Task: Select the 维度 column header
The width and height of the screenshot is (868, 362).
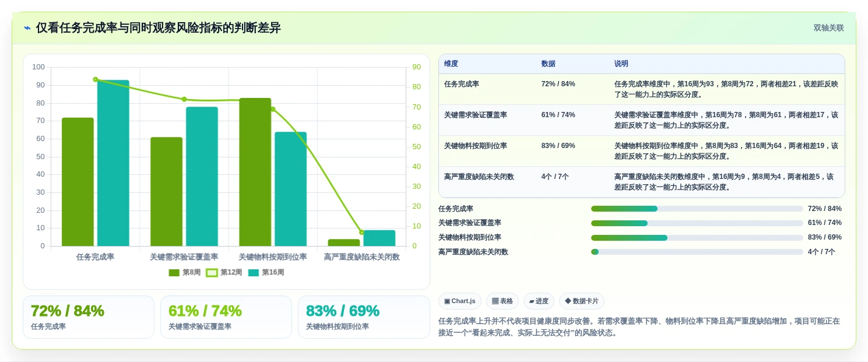Action: pos(451,64)
